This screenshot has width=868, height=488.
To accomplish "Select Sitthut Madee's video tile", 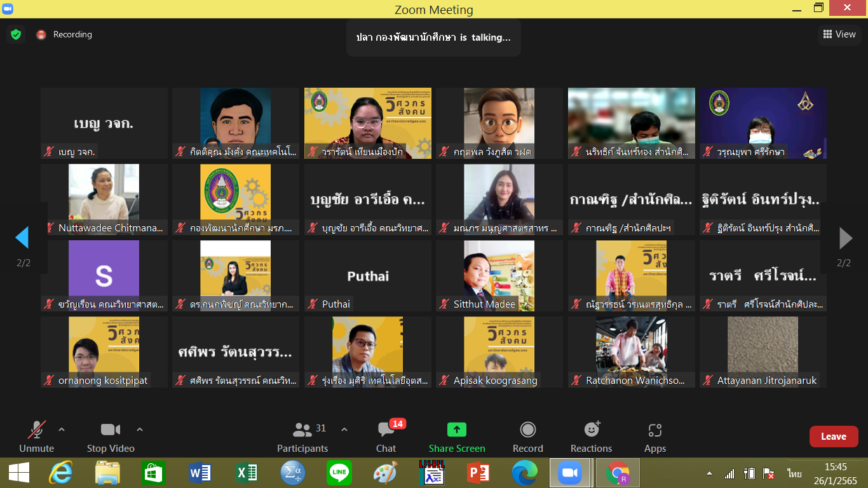I will click(x=499, y=275).
